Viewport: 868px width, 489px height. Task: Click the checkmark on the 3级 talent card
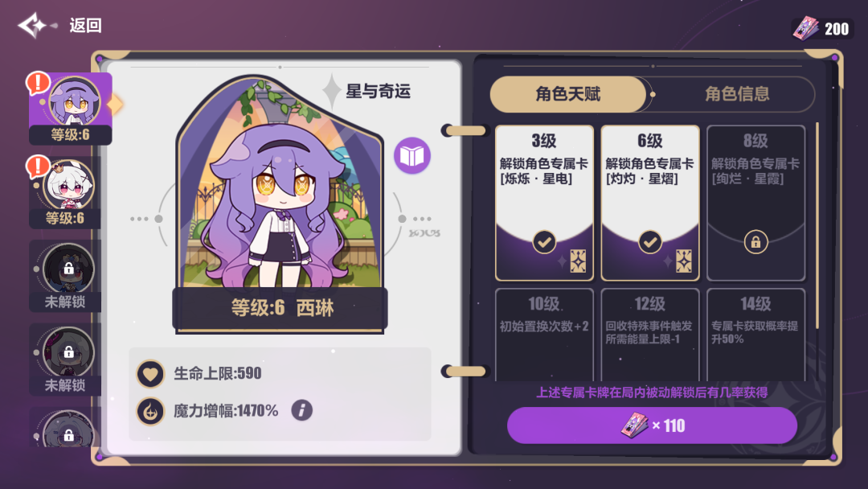click(544, 242)
